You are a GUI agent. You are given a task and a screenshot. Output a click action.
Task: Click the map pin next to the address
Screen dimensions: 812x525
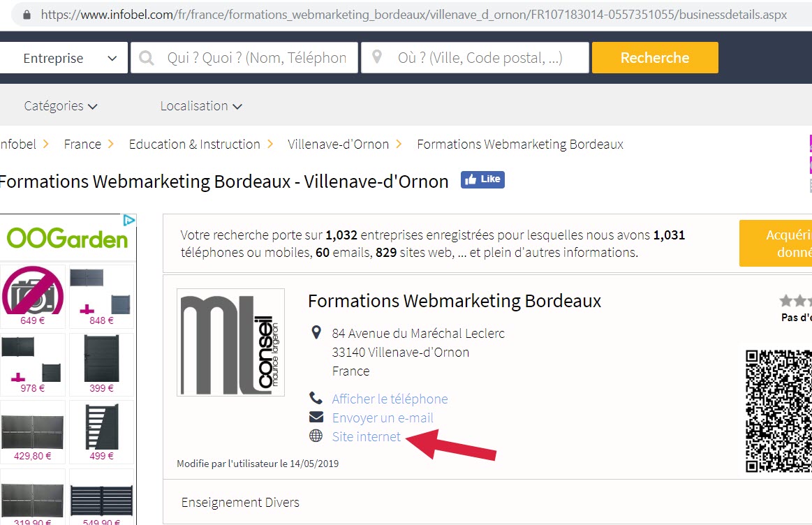[316, 332]
